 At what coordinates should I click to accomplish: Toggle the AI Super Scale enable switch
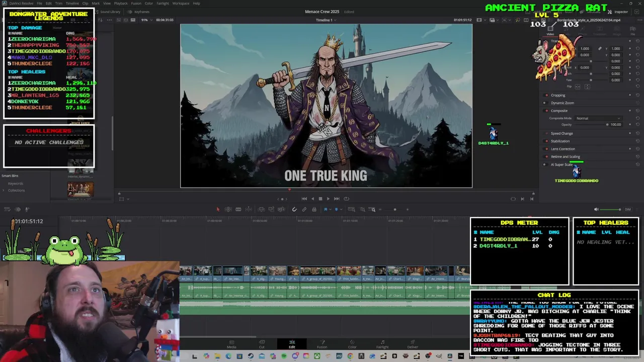544,164
